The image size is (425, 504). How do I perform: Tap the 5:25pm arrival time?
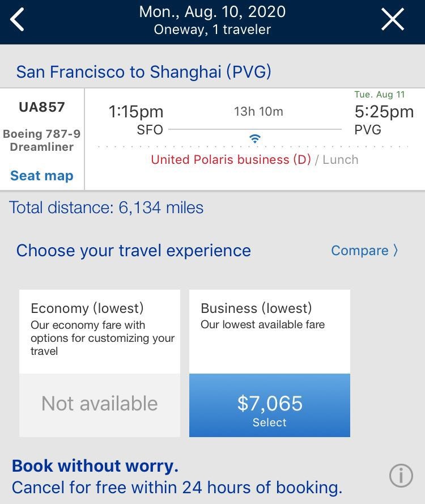click(x=384, y=112)
